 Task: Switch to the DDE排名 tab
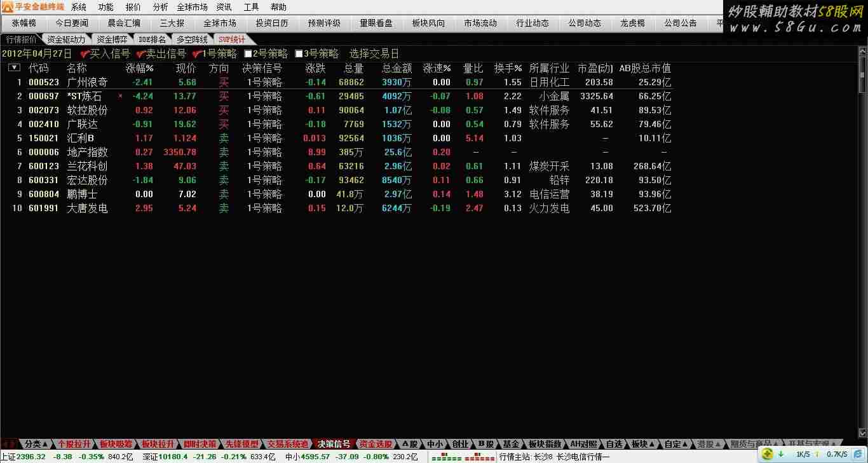(x=152, y=39)
